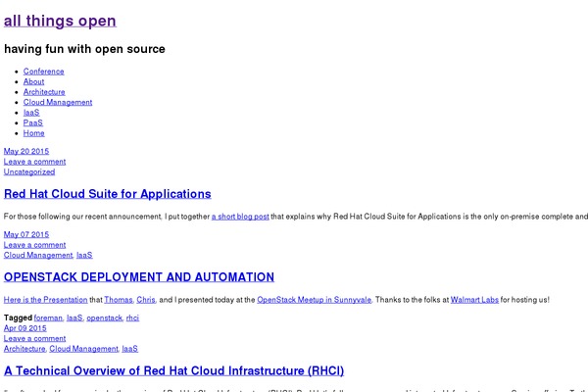Click Leave a comment under Apr 09 2015

[x=34, y=338]
